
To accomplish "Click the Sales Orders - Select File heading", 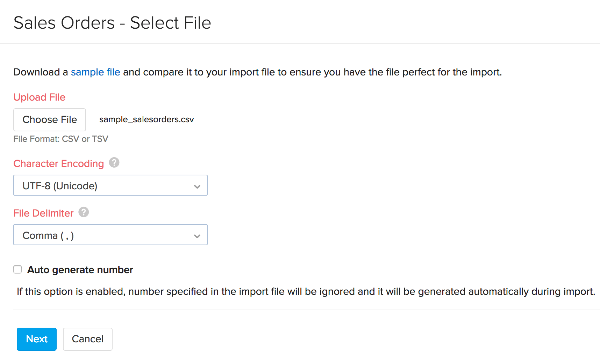I will click(x=112, y=22).
